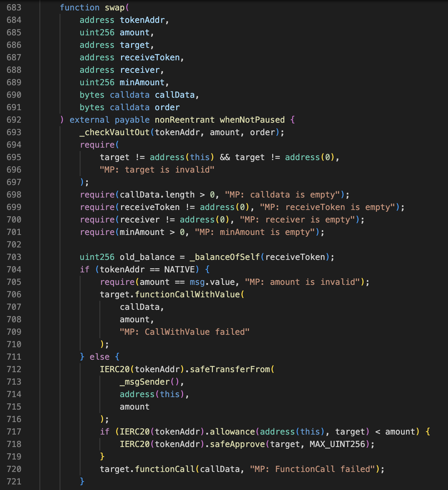Click the old_balance variable on line 703
This screenshot has height=490, width=448.
click(147, 257)
